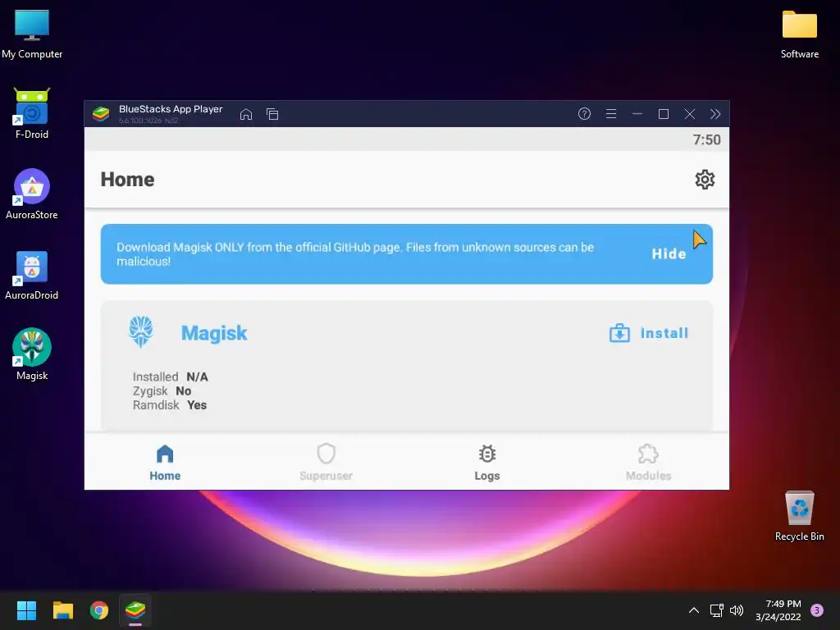Switch to the Superuser tab
Screen dimensions: 840x630
(326, 463)
